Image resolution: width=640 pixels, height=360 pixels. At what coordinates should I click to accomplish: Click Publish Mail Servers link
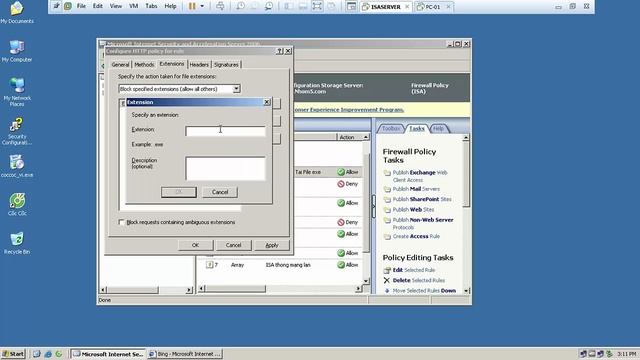(x=416, y=189)
